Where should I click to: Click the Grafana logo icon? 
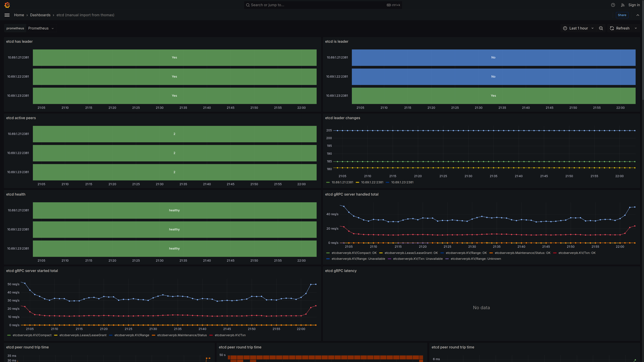tap(7, 5)
